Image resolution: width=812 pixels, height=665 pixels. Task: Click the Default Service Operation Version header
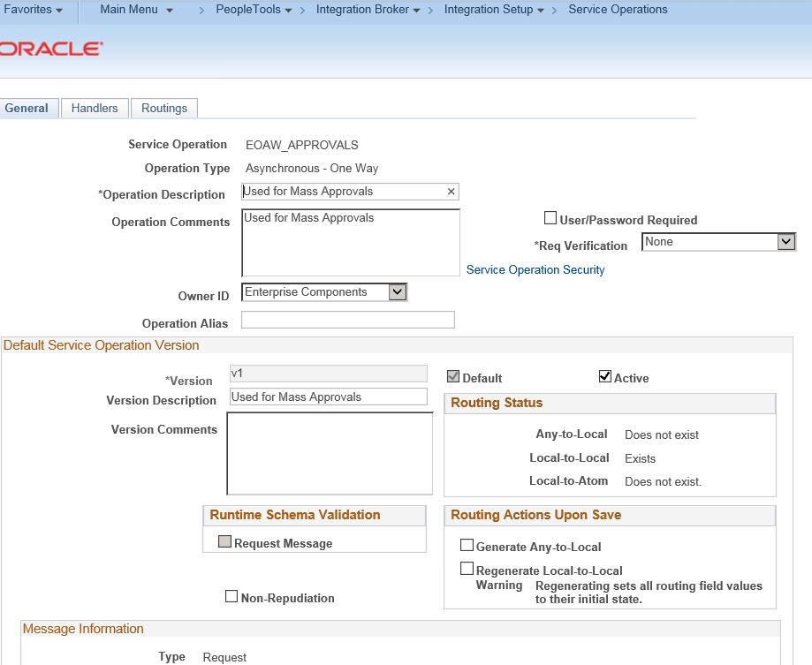pos(101,345)
